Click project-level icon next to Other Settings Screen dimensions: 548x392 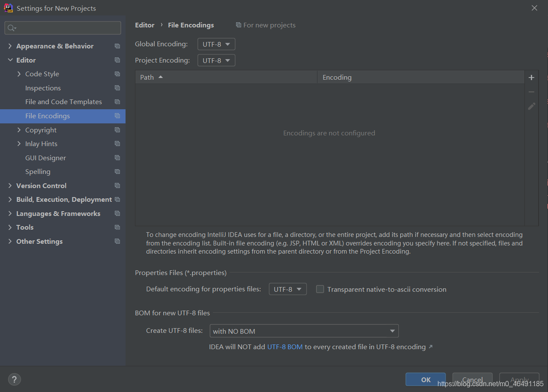pyautogui.click(x=117, y=242)
